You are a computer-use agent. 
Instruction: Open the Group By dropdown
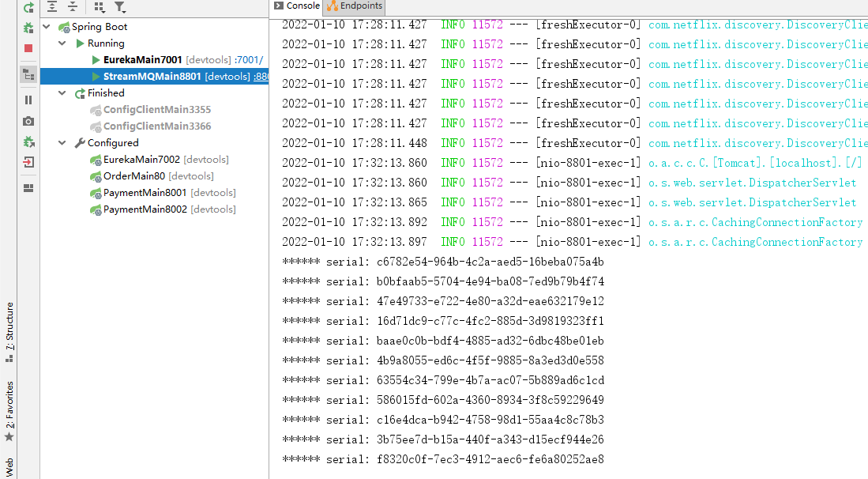coord(99,6)
